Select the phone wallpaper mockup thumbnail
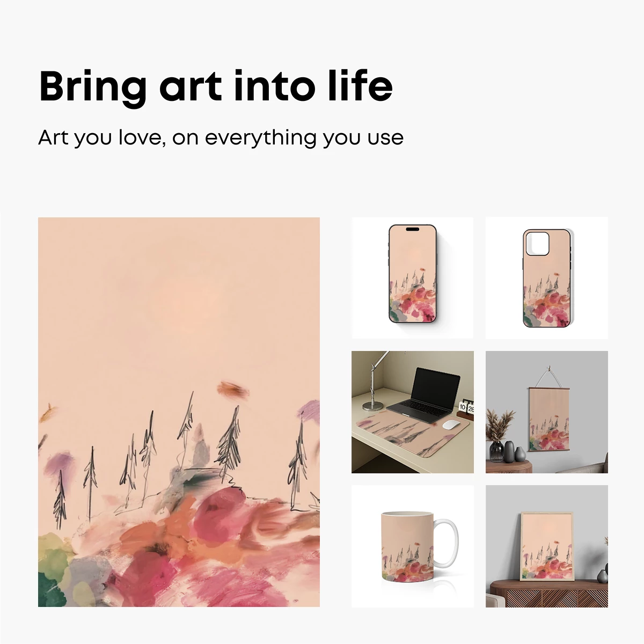The width and height of the screenshot is (644, 644). [x=413, y=278]
